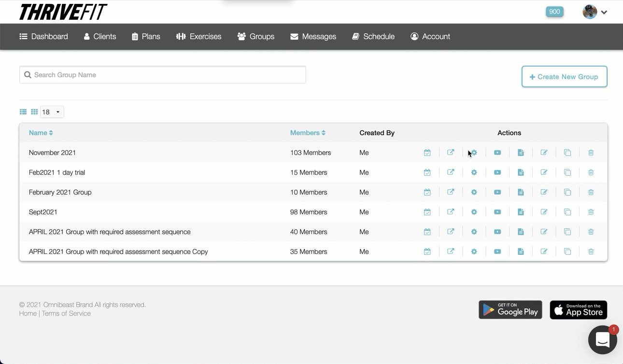Screen dimensions: 623x364
Task: Edit the Sept2021 group with pencil icon
Action: coord(544,212)
